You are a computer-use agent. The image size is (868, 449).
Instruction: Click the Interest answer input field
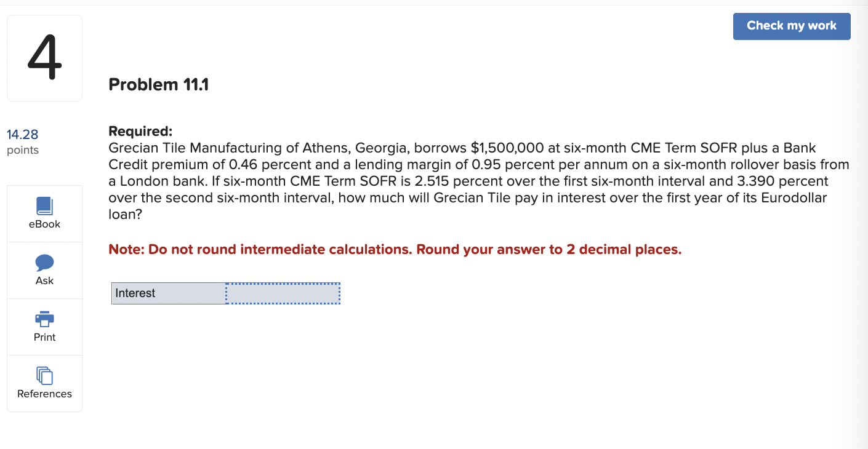(x=282, y=293)
